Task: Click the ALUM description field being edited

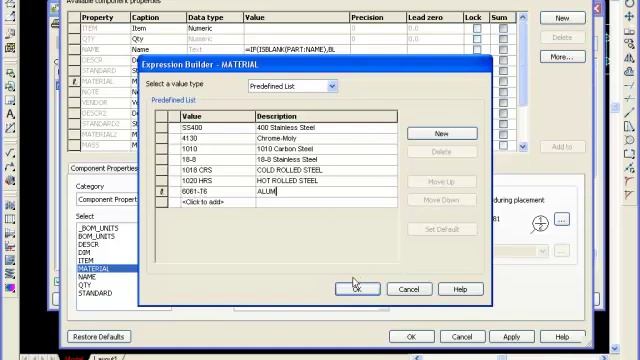Action: tap(326, 191)
